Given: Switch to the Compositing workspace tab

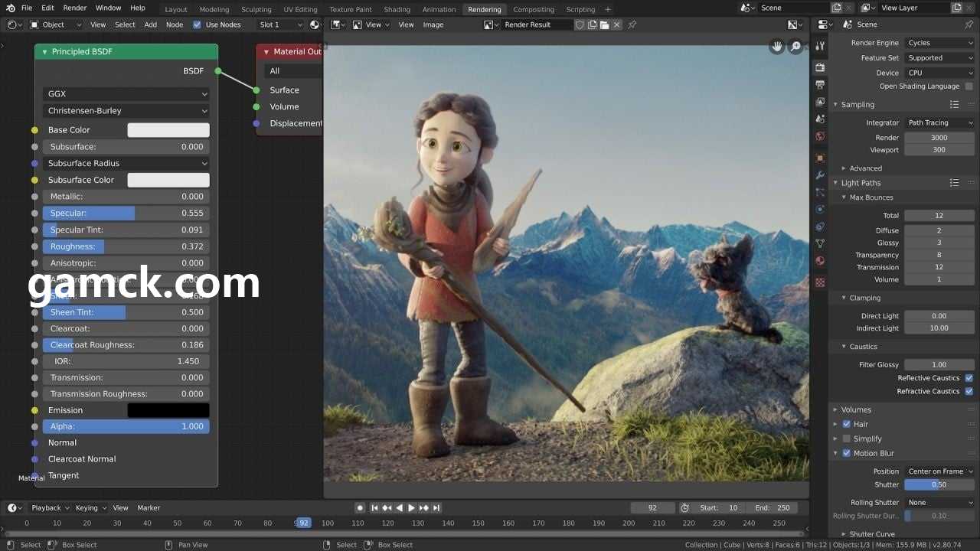Looking at the screenshot, I should (x=534, y=9).
